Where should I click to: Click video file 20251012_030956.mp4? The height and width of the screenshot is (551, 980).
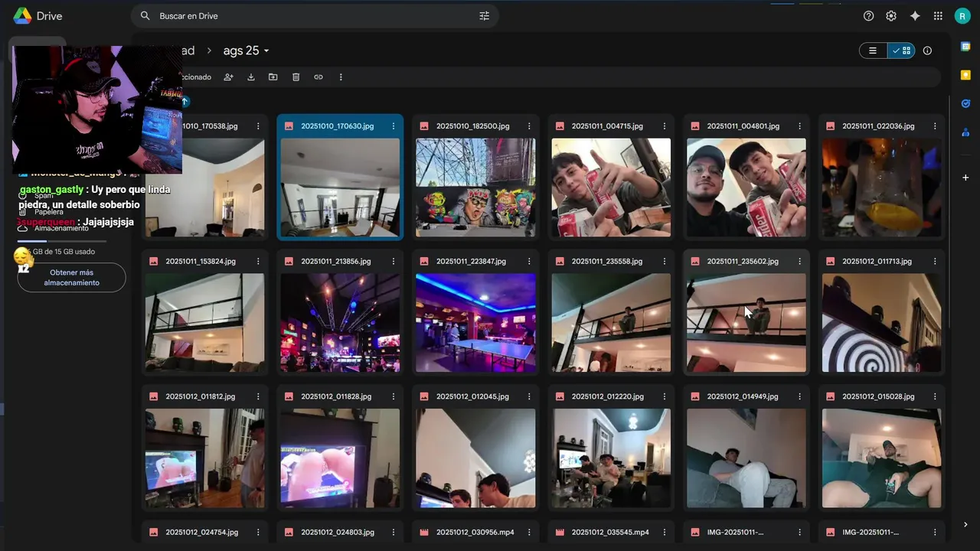click(x=475, y=533)
